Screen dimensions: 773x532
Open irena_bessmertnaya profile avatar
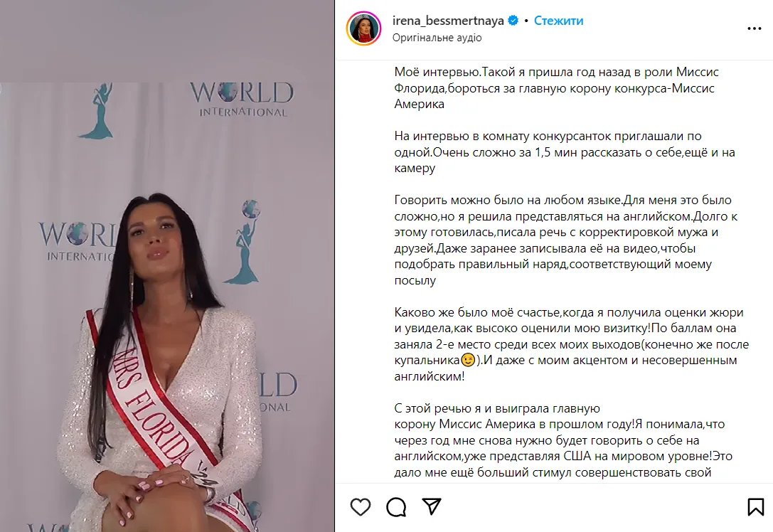click(x=364, y=28)
